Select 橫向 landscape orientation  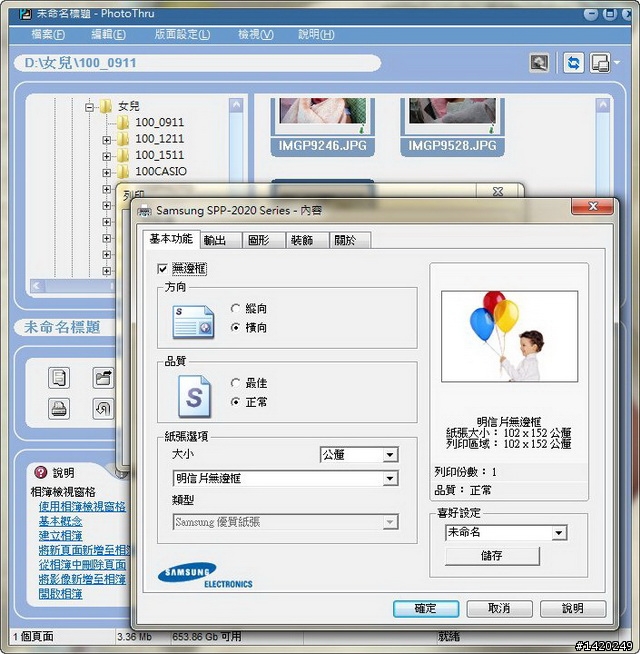235,327
